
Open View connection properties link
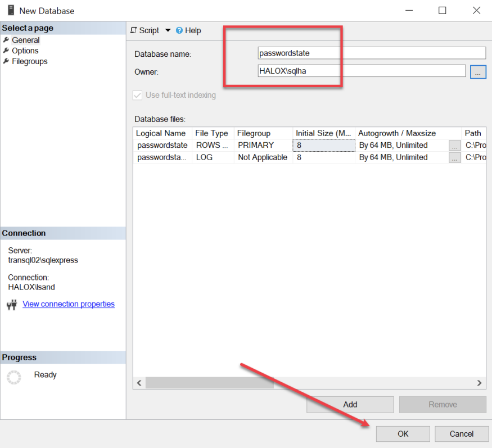[69, 304]
